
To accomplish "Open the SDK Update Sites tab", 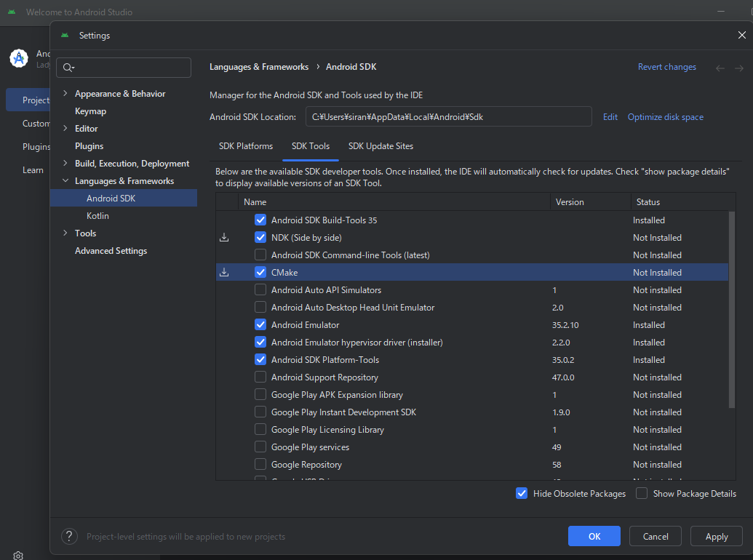I will pyautogui.click(x=381, y=146).
